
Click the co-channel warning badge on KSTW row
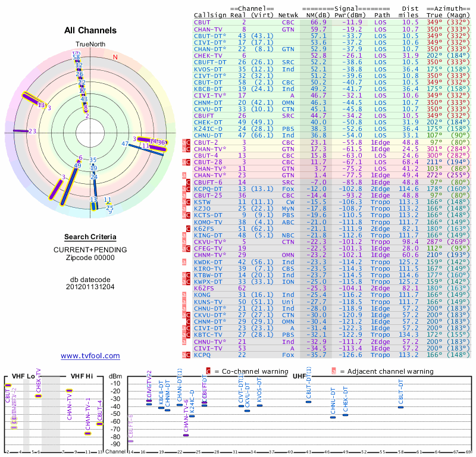(188, 202)
